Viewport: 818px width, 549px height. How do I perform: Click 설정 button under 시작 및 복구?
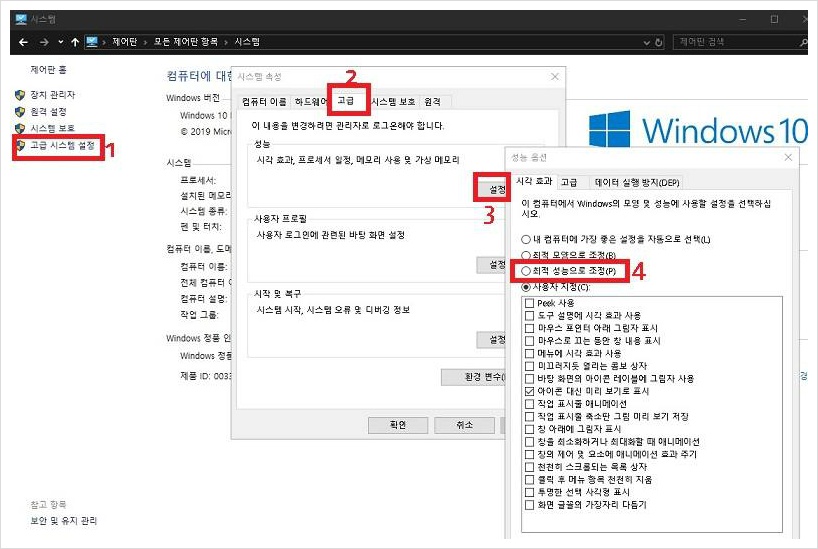pyautogui.click(x=491, y=340)
